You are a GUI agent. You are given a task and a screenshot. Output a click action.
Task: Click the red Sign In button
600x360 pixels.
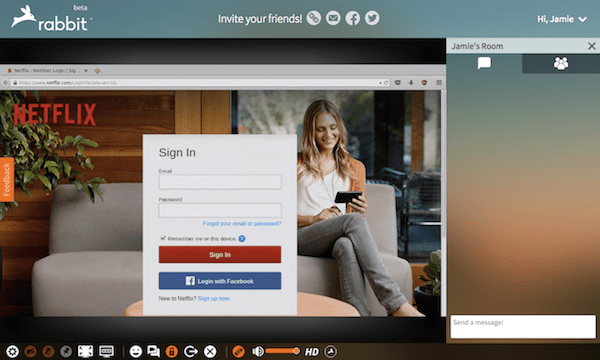click(x=220, y=254)
